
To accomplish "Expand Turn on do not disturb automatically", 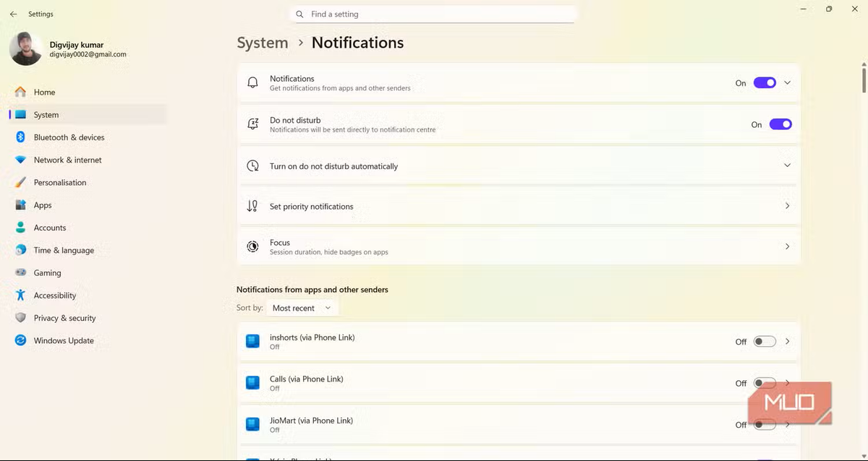I will point(788,165).
